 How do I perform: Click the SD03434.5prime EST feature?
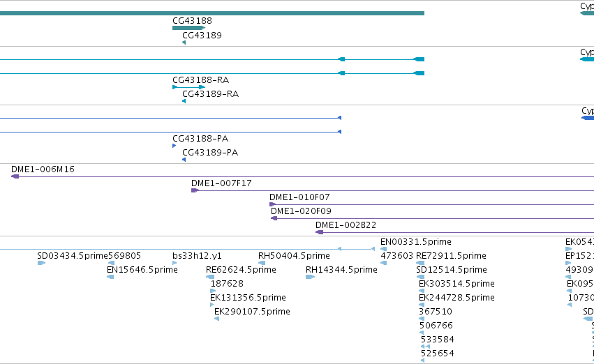(x=41, y=263)
